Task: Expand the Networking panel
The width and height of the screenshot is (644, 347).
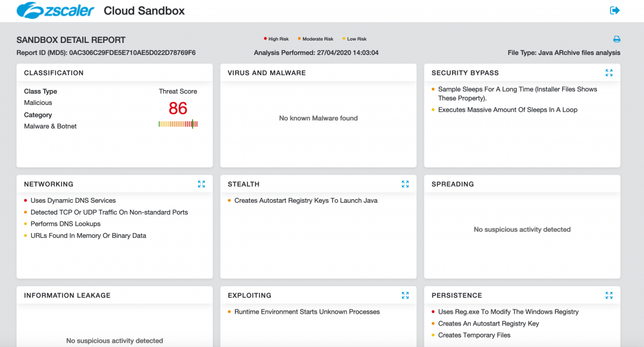Action: pos(201,184)
